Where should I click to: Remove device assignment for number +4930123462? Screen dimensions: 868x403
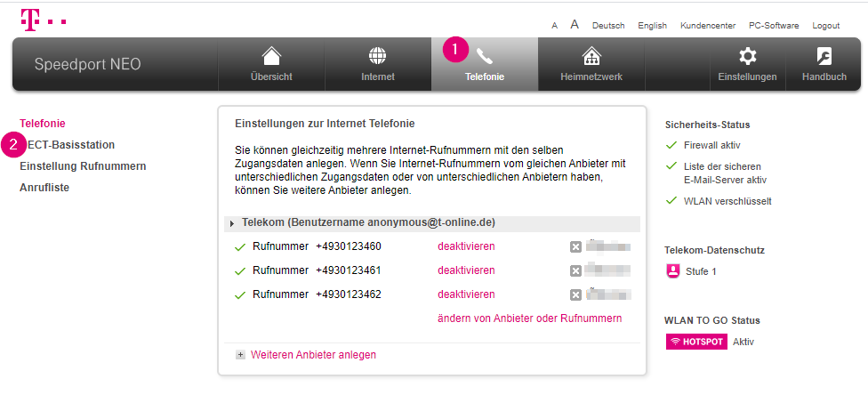click(575, 294)
